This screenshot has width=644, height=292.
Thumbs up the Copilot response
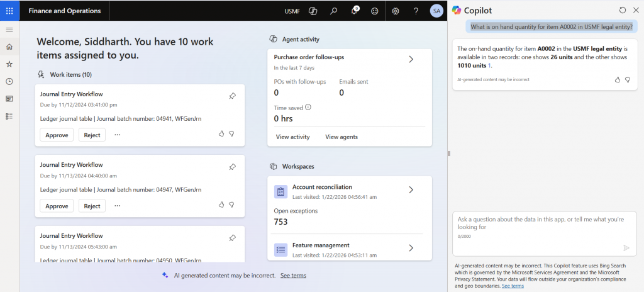617,80
